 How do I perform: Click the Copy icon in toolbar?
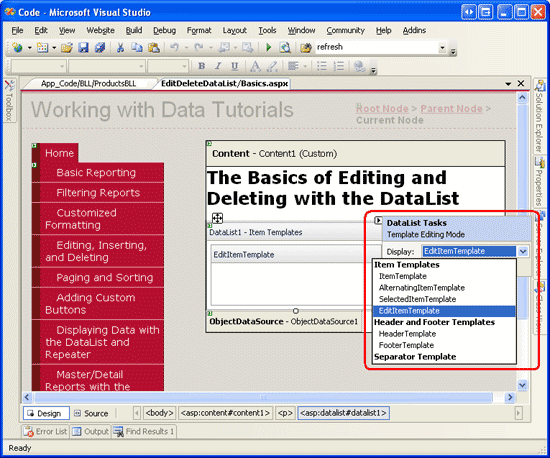137,47
